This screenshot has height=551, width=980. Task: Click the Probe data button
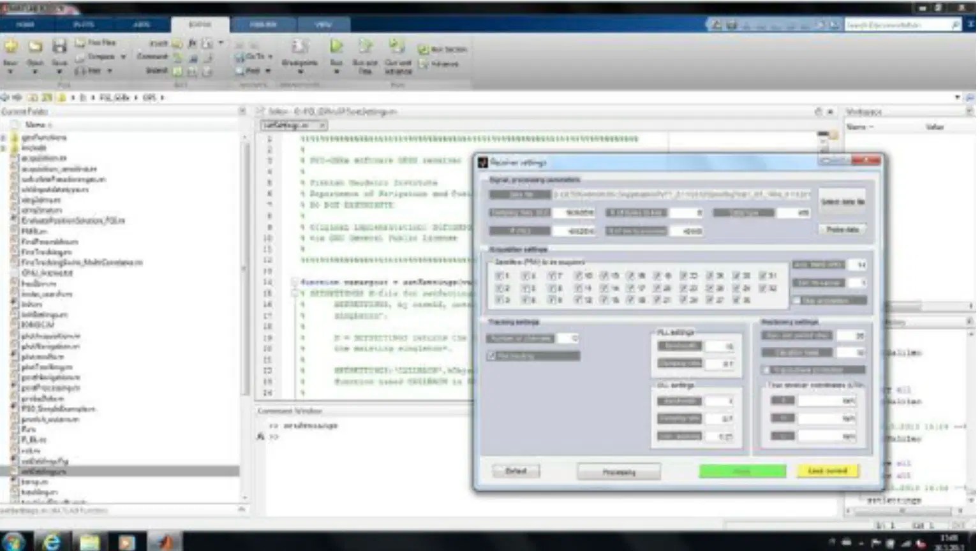[842, 230]
